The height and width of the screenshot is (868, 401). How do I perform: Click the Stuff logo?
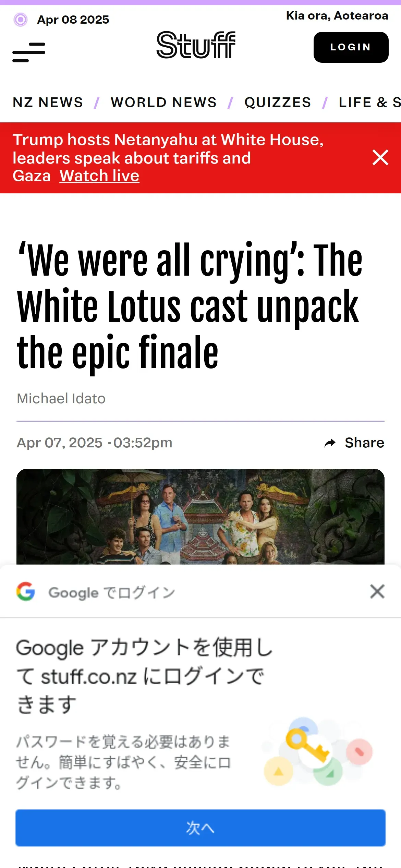[x=196, y=45]
